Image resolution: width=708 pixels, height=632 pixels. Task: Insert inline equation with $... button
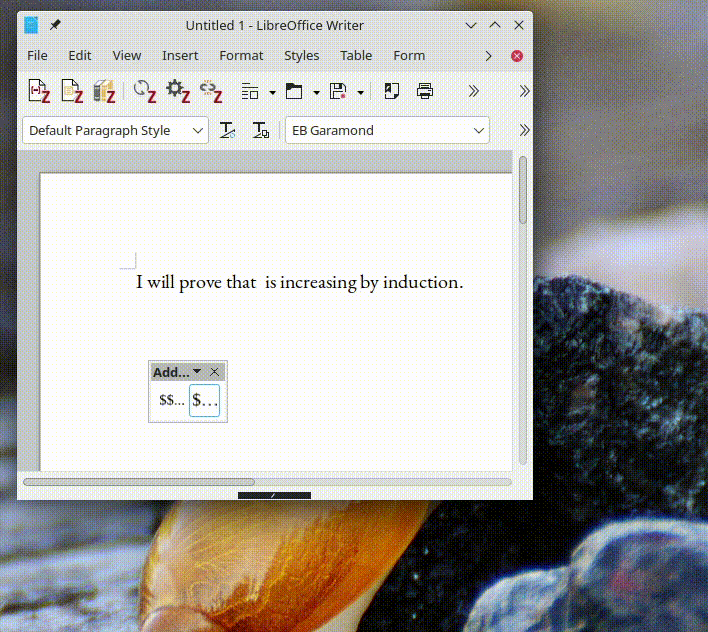click(x=205, y=400)
